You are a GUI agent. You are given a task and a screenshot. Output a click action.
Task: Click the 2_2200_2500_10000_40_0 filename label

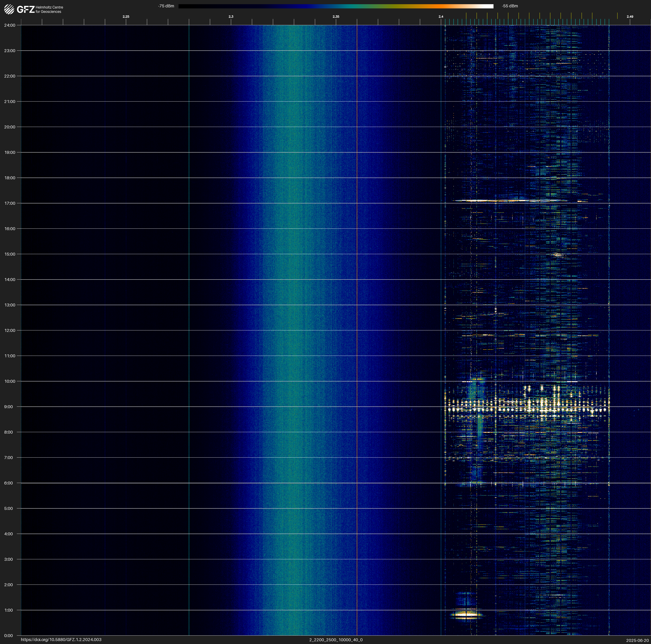pyautogui.click(x=336, y=640)
